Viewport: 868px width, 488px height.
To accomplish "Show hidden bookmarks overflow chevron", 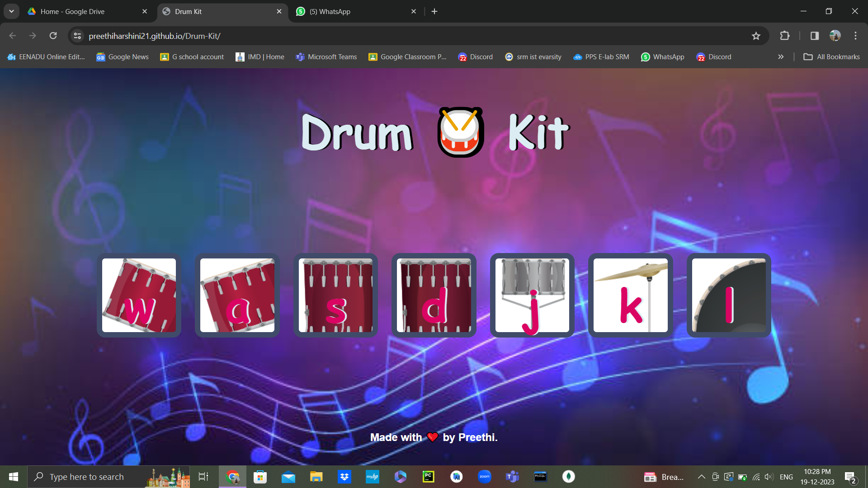I will pos(781,57).
